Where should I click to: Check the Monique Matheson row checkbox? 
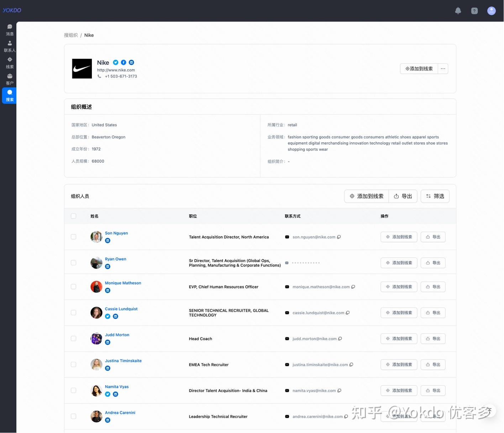(74, 287)
